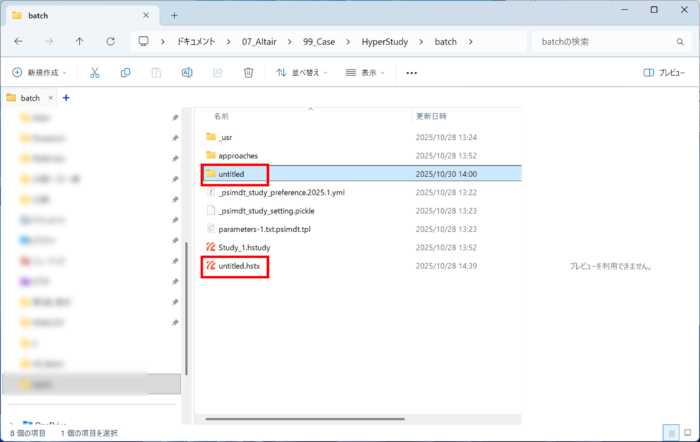
Task: Open the 表示 view options dropdown
Action: (x=367, y=73)
